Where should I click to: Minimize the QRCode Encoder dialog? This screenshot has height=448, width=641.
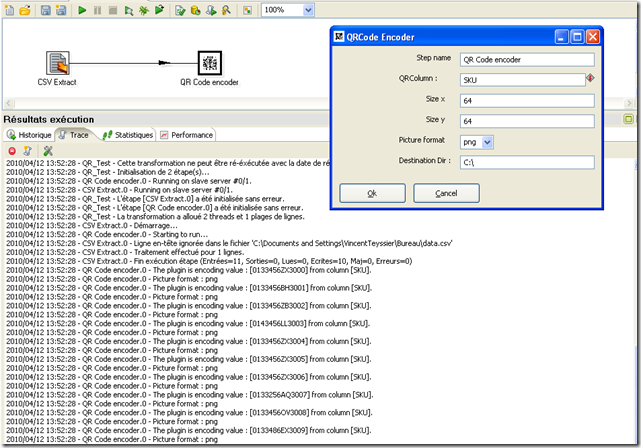(x=562, y=37)
